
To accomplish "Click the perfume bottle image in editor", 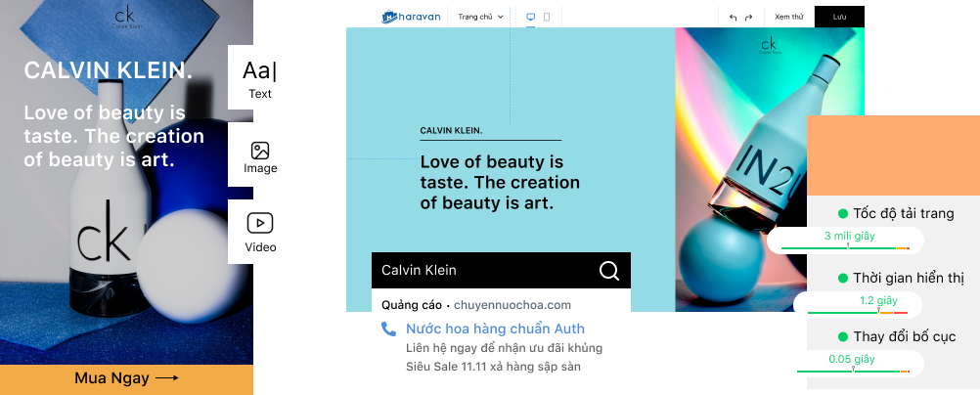I will [770, 169].
